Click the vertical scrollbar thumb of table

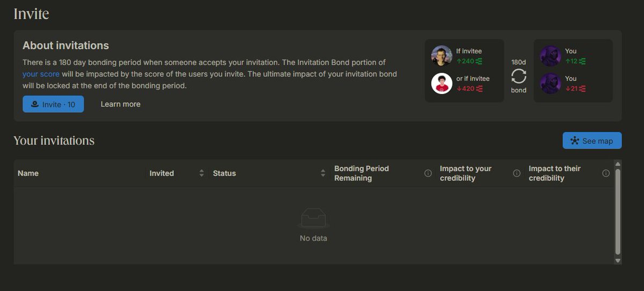click(618, 212)
